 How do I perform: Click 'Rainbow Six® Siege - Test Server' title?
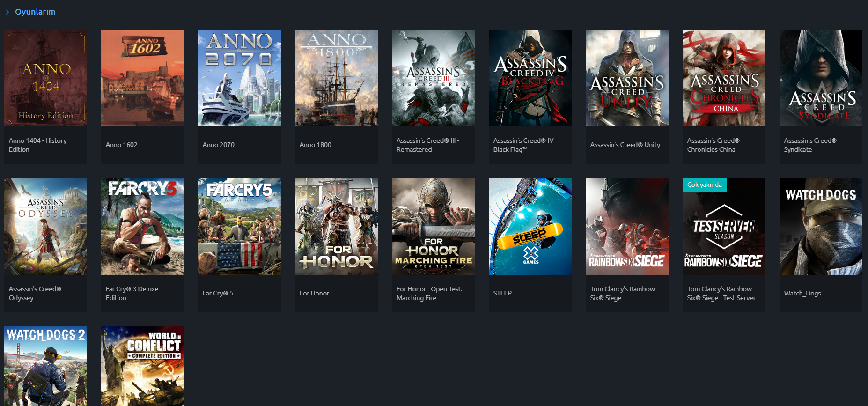click(x=721, y=294)
